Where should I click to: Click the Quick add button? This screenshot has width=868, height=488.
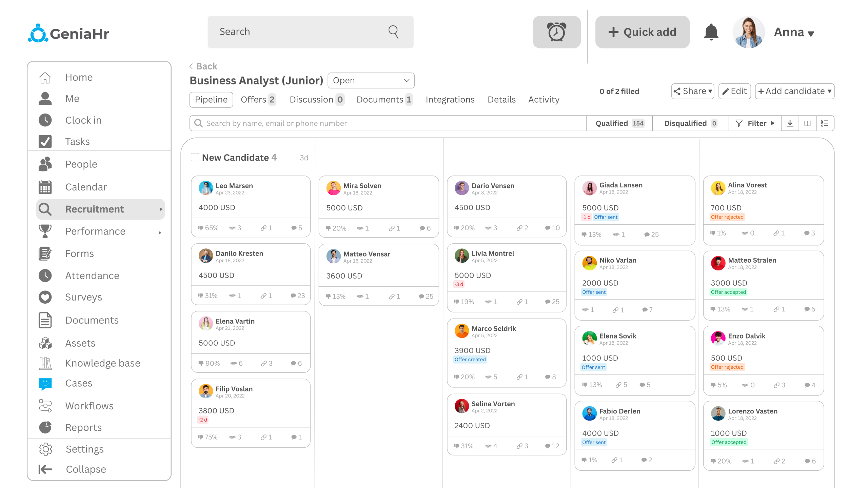[642, 32]
